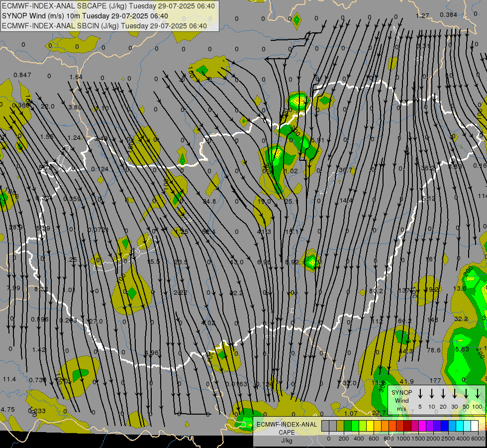487x448 pixels.
Task: Pick the 100 m/s wind arrow symbol
Action: [x=478, y=394]
